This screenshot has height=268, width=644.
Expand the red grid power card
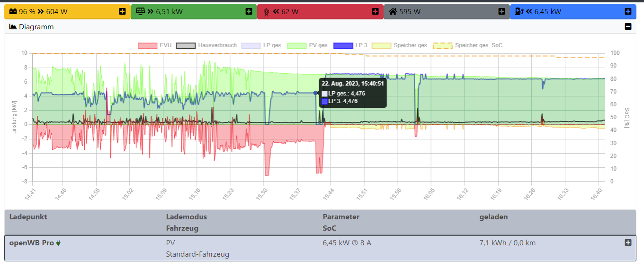[376, 11]
